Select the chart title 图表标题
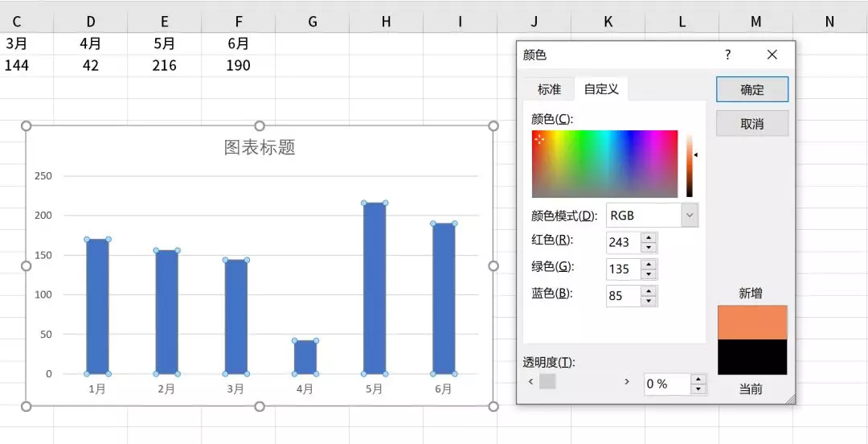 click(x=259, y=147)
